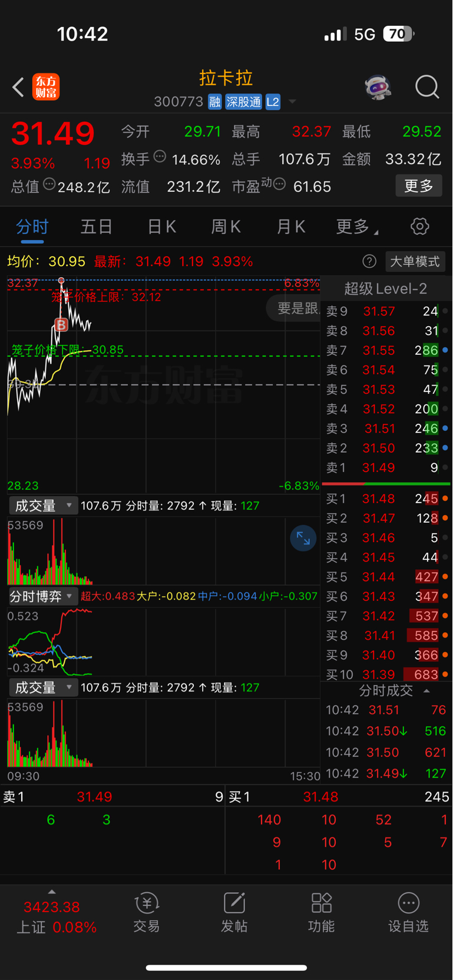
Task: Select the 卖1 31.49 order book row
Action: click(386, 467)
